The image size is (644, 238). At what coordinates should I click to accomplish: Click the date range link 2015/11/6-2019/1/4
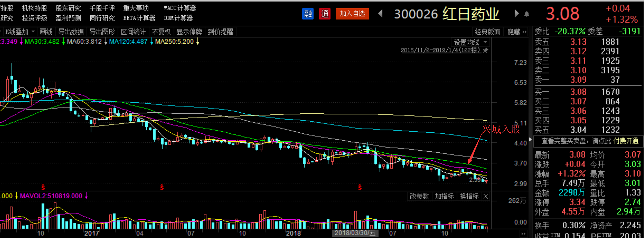441,50
